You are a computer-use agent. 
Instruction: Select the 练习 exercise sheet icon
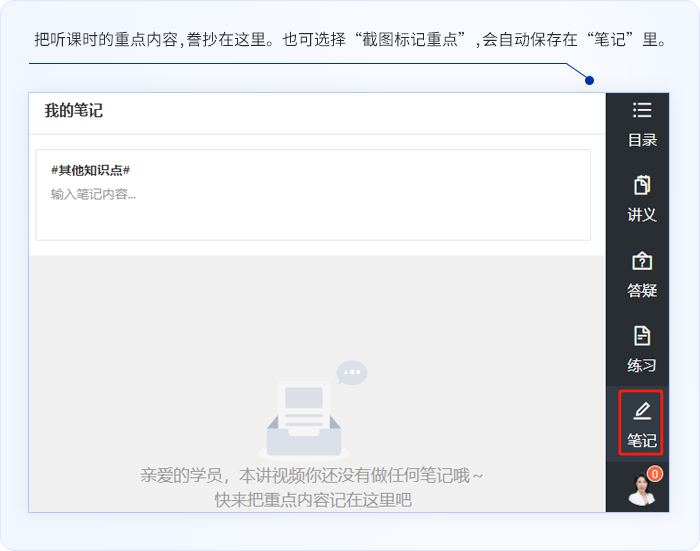click(642, 336)
